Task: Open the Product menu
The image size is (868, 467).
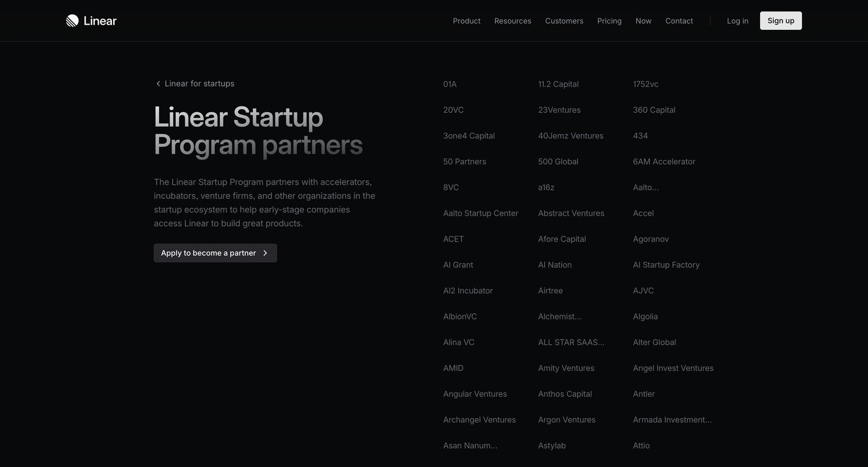Action: (467, 21)
